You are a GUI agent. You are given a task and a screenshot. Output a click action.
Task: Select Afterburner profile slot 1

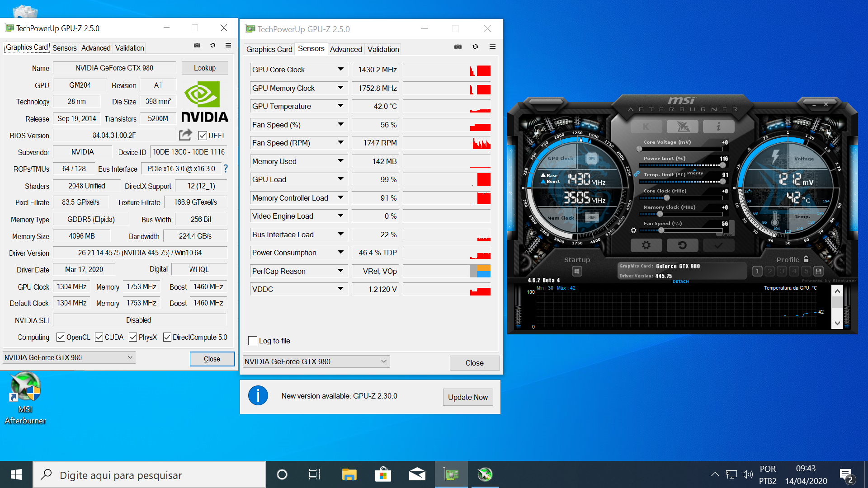coord(757,271)
